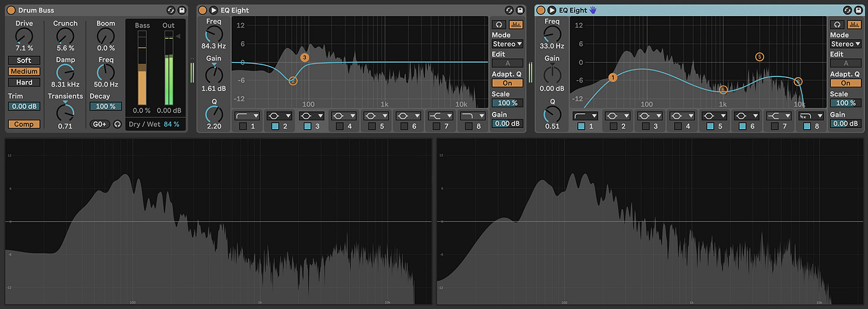Disable band 1 checkbox in second EQ
This screenshot has height=309, width=868.
click(581, 126)
